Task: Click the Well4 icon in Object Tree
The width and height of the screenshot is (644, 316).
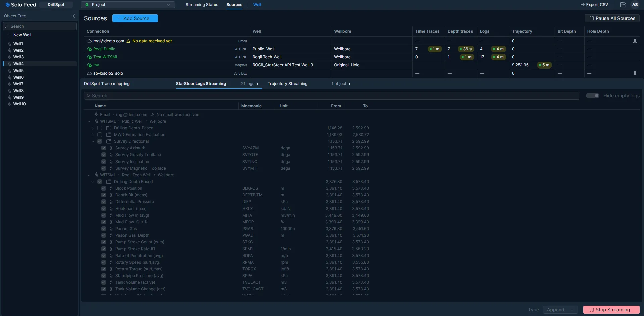Action: point(9,64)
